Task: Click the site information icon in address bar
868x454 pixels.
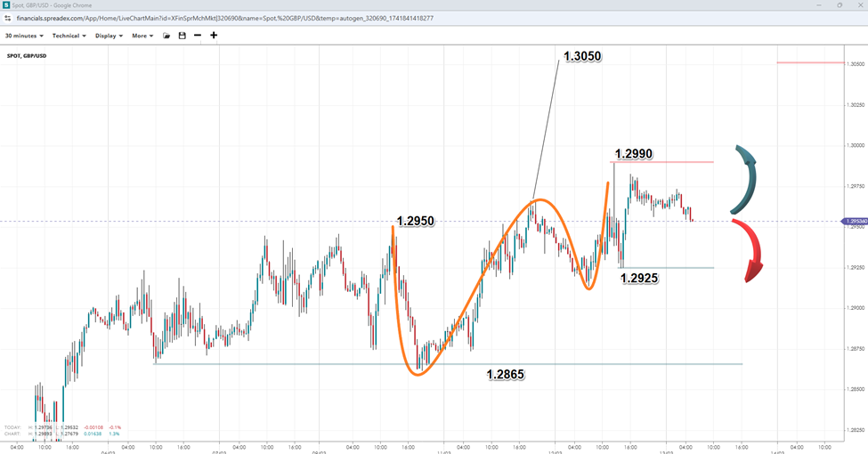Action: pos(9,18)
